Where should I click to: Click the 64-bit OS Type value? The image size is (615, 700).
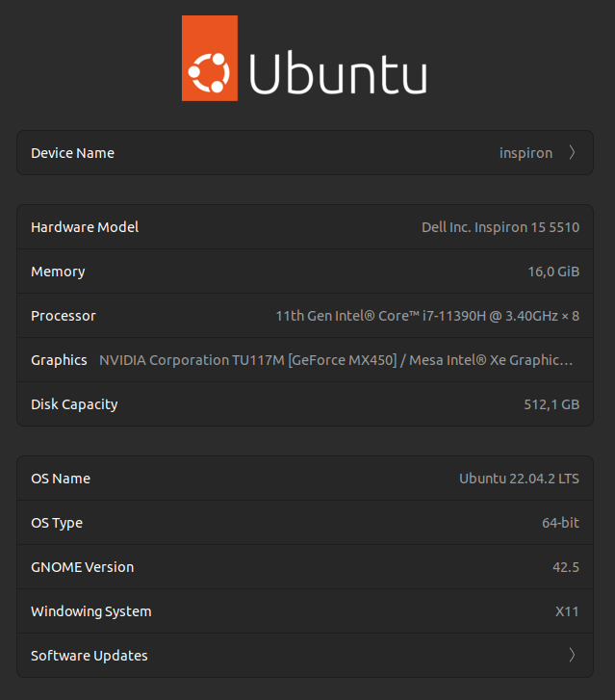[560, 523]
